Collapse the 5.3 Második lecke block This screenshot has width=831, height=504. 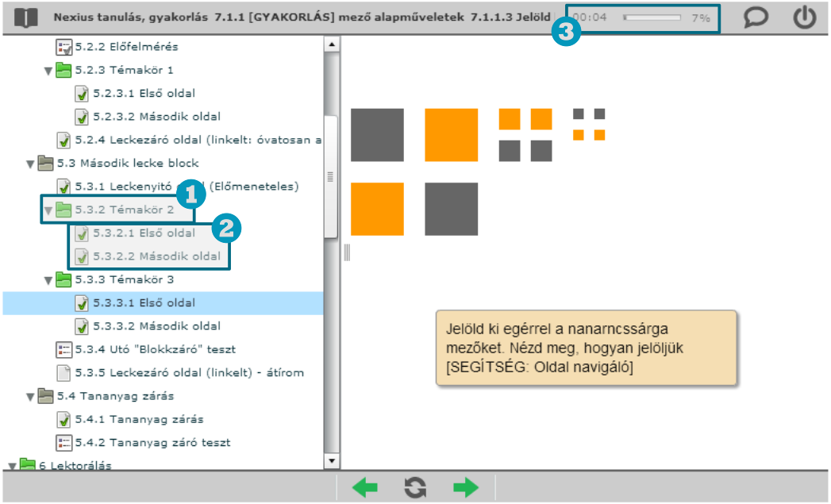(30, 164)
